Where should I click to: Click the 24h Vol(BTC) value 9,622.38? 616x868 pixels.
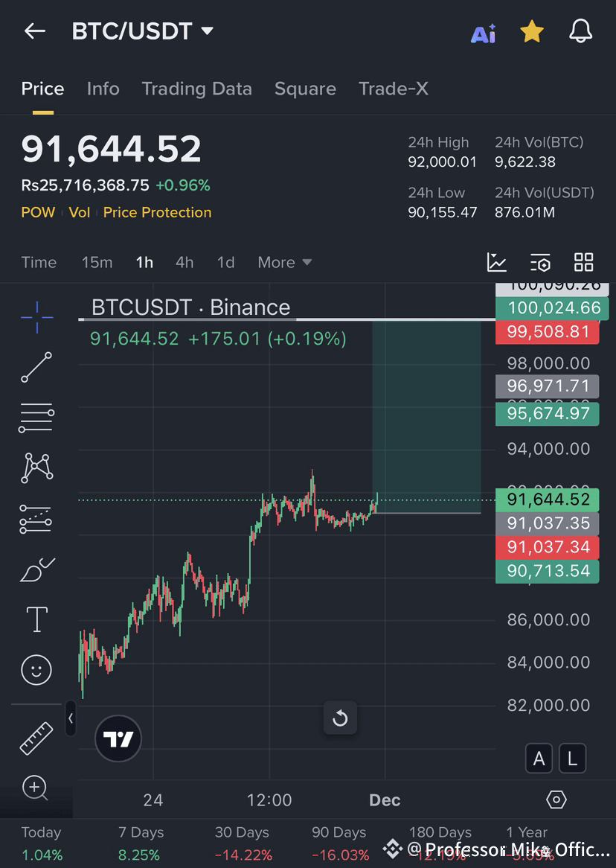pyautogui.click(x=525, y=162)
